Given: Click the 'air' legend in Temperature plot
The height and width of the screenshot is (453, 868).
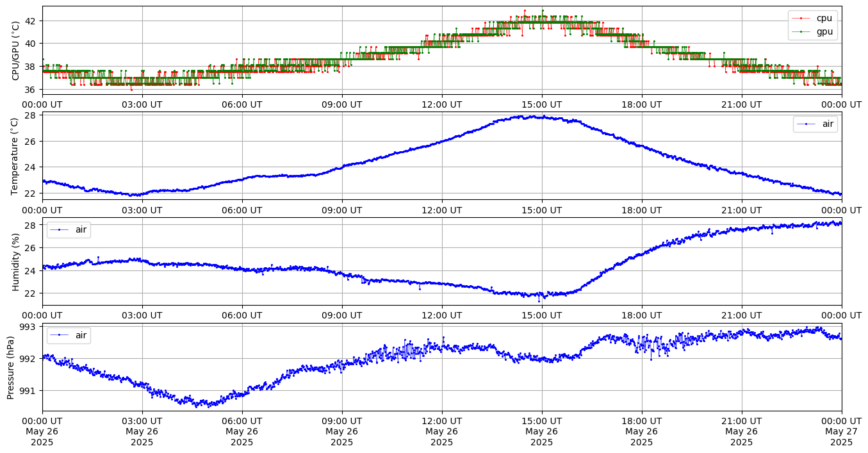Looking at the screenshot, I should click(x=815, y=124).
